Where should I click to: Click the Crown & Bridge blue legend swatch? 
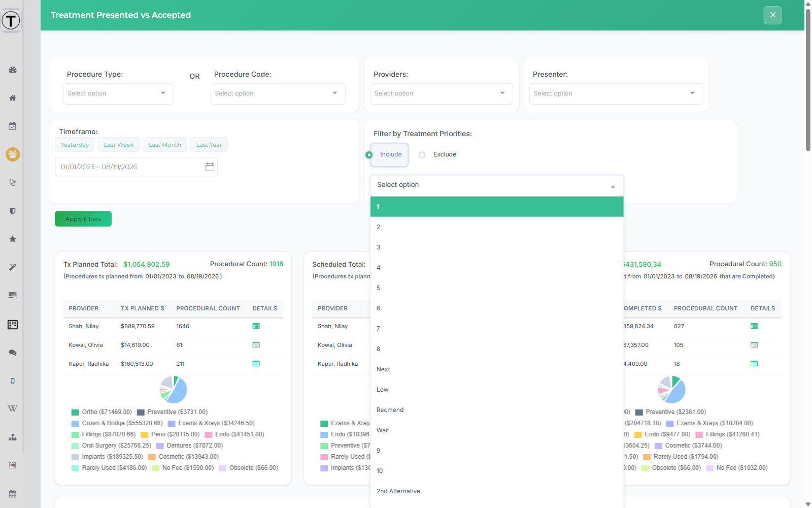pos(75,424)
